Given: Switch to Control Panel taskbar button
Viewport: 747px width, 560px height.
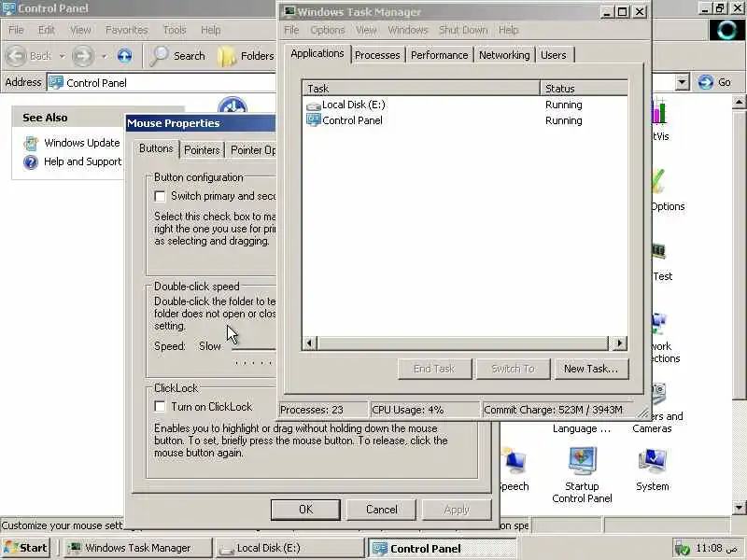Looking at the screenshot, I should click(x=442, y=548).
